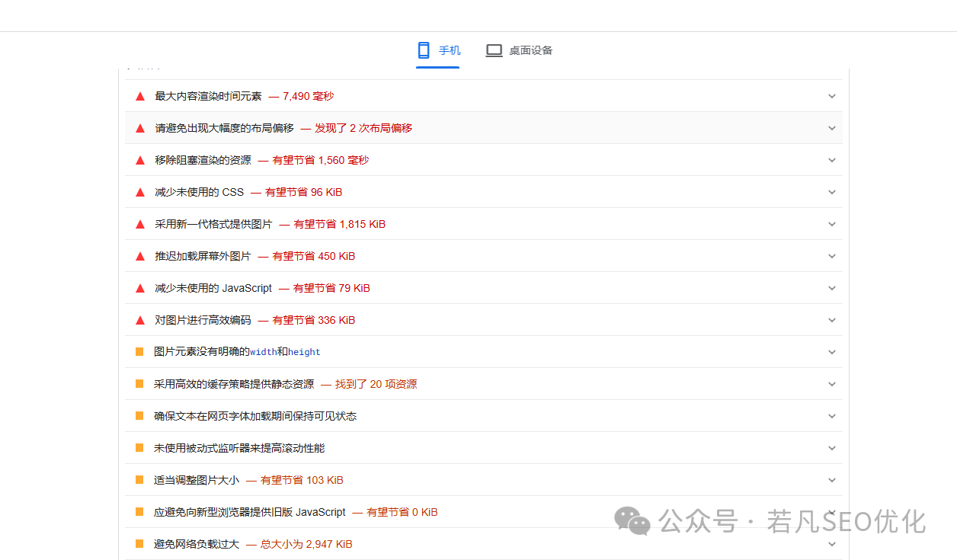Open 应避免向新型浏览器提供旧版 JavaScript audit
Image resolution: width=957 pixels, height=560 pixels.
pyautogui.click(x=250, y=512)
